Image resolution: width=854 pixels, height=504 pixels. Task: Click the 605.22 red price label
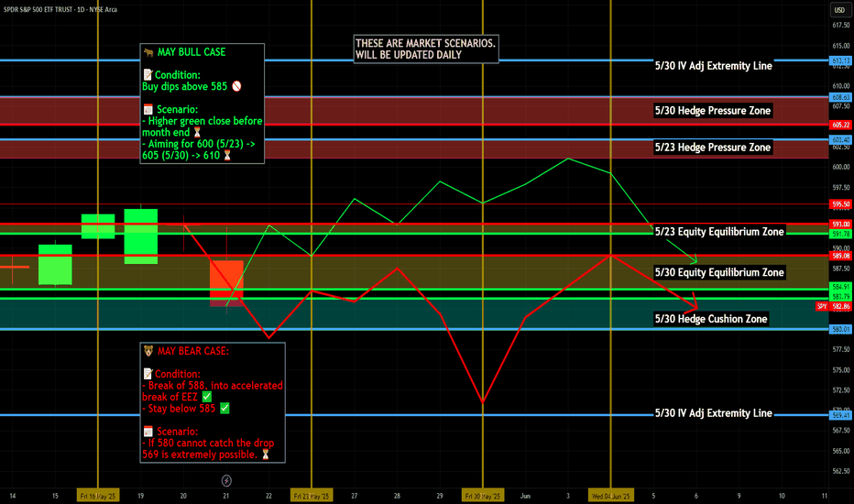(x=840, y=125)
